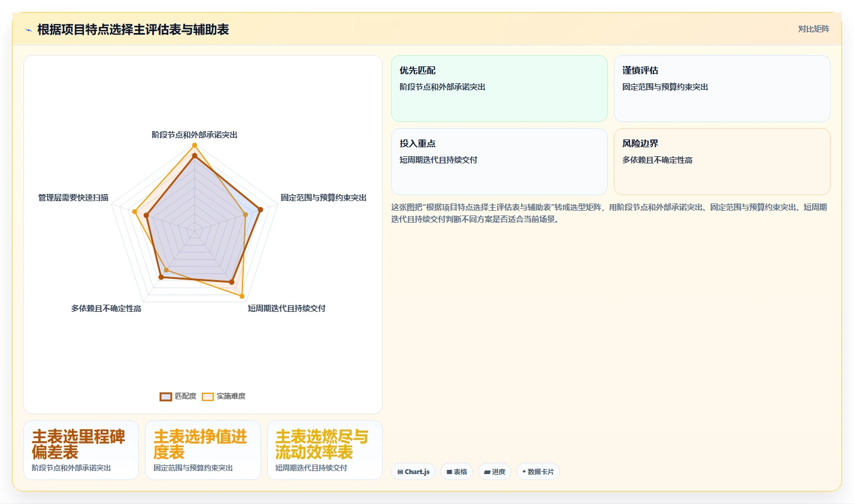854x504 pixels.
Task: Open the 谨慎评估 card
Action: (x=722, y=89)
